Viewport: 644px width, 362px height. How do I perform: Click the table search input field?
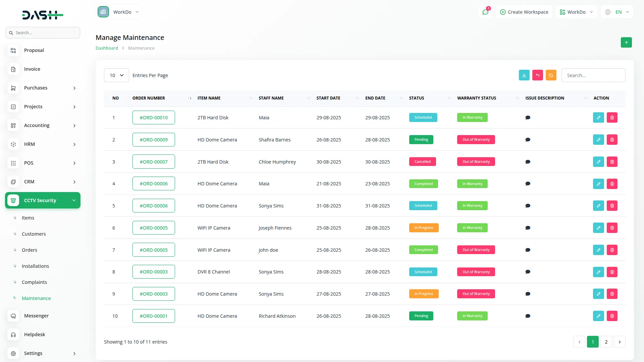(x=593, y=75)
